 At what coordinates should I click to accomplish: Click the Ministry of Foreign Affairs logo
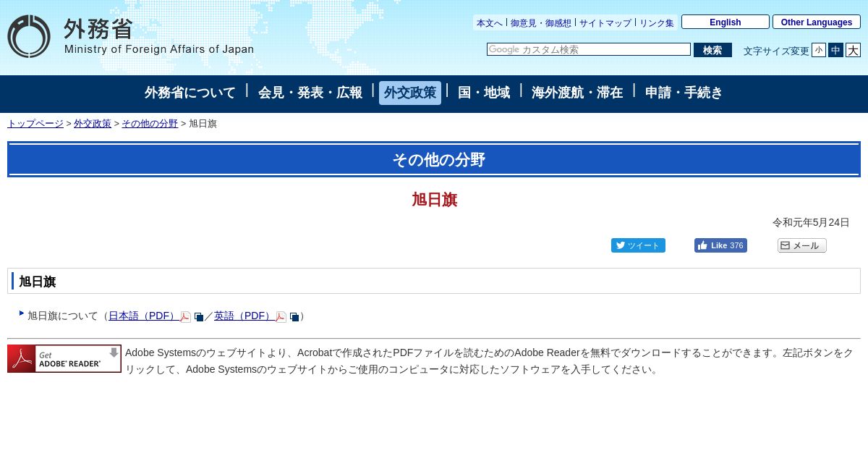click(x=131, y=36)
